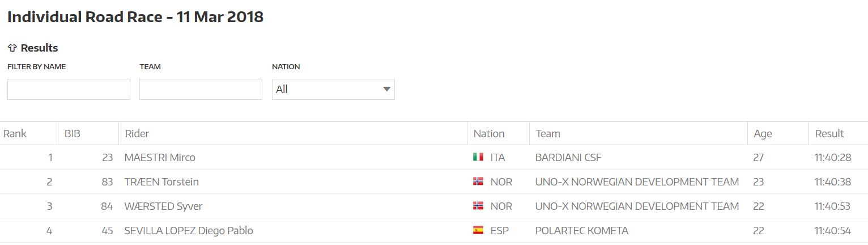
Task: Click the BARDIANI CSF team name
Action: pyautogui.click(x=568, y=158)
